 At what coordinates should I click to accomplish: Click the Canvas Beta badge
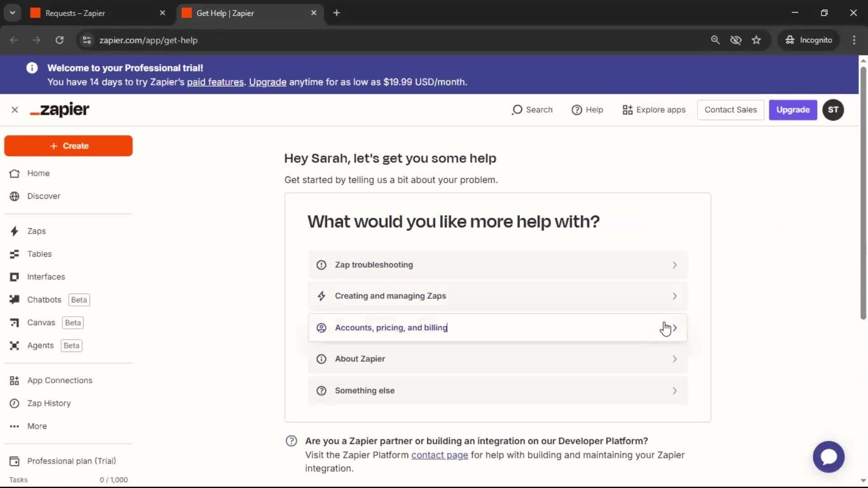pyautogui.click(x=73, y=323)
